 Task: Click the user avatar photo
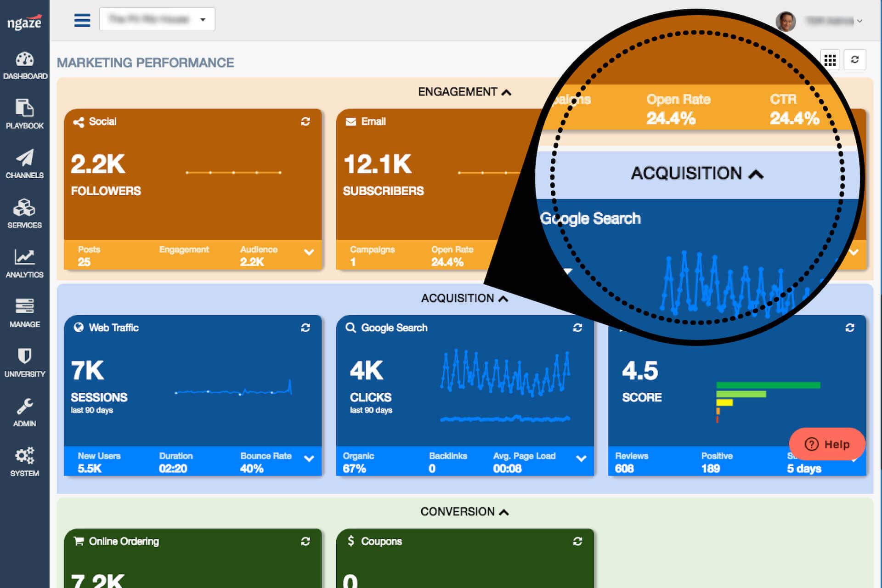point(786,21)
